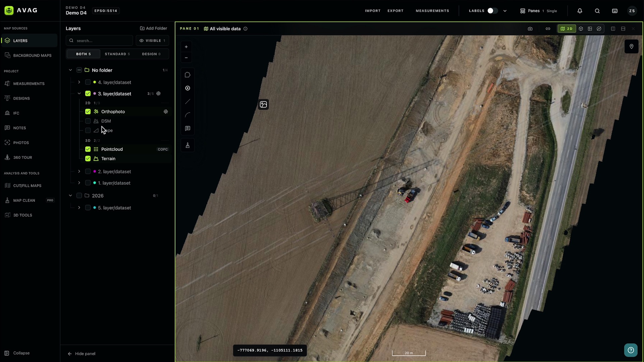Expand the 4. layer/dataset row

tap(79, 82)
